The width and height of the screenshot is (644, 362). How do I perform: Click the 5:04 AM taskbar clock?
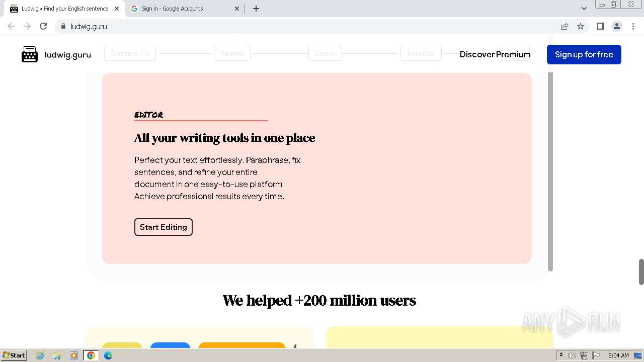click(618, 355)
